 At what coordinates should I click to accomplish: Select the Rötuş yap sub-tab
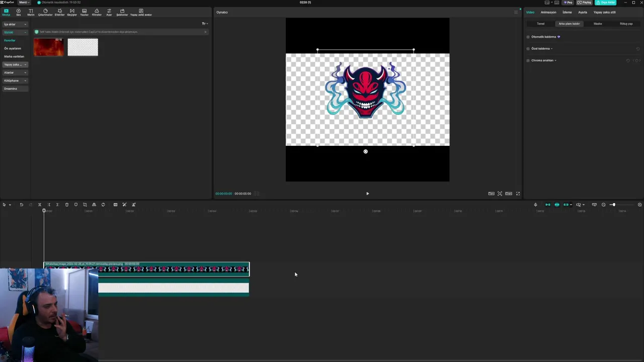(x=626, y=24)
